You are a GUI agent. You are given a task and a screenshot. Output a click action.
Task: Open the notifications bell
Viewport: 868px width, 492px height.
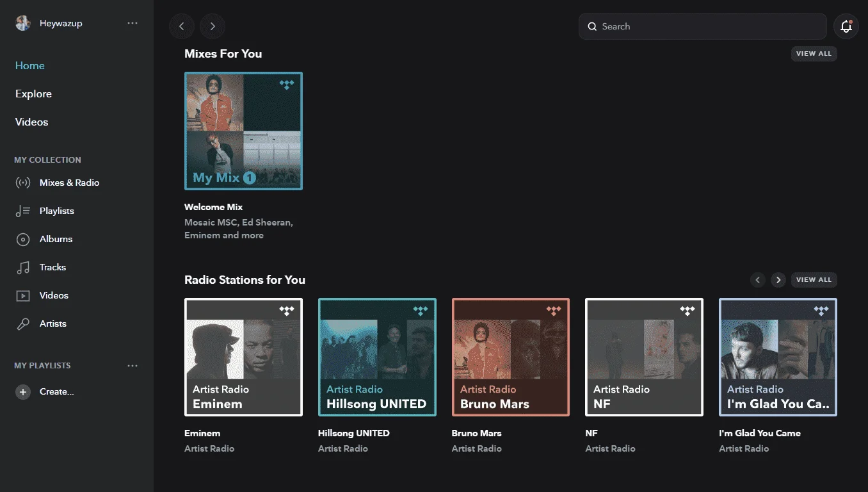point(846,26)
